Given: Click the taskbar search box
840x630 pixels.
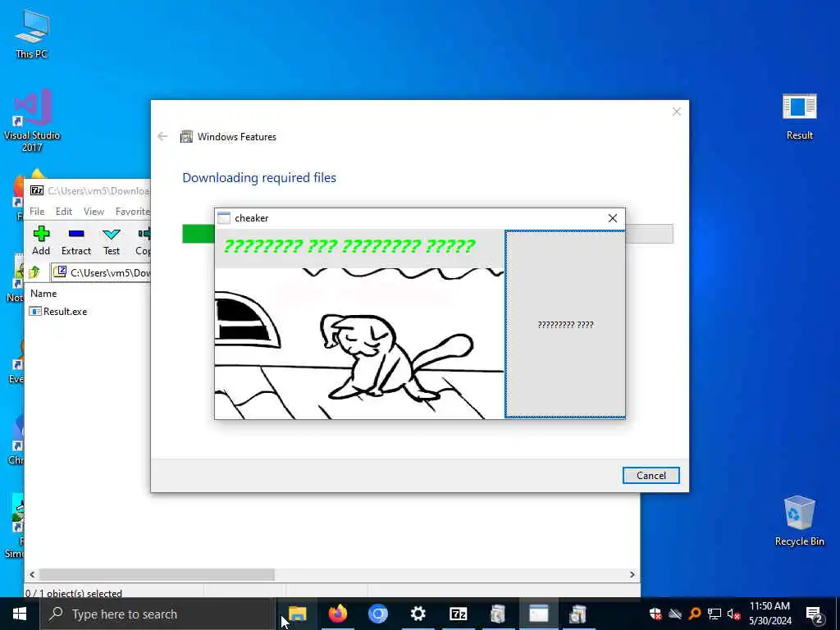Looking at the screenshot, I should click(x=158, y=614).
